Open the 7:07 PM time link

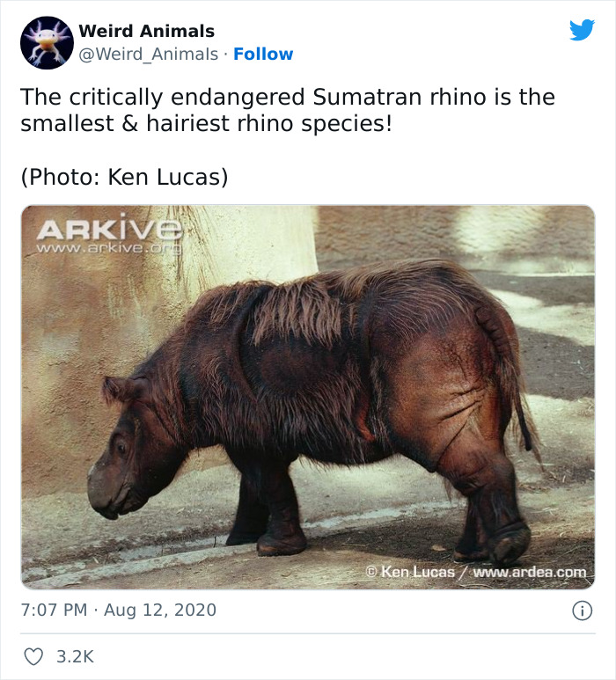coord(52,610)
